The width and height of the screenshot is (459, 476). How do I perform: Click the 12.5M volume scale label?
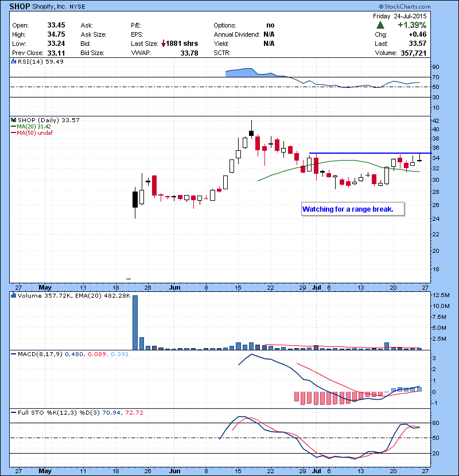(441, 295)
